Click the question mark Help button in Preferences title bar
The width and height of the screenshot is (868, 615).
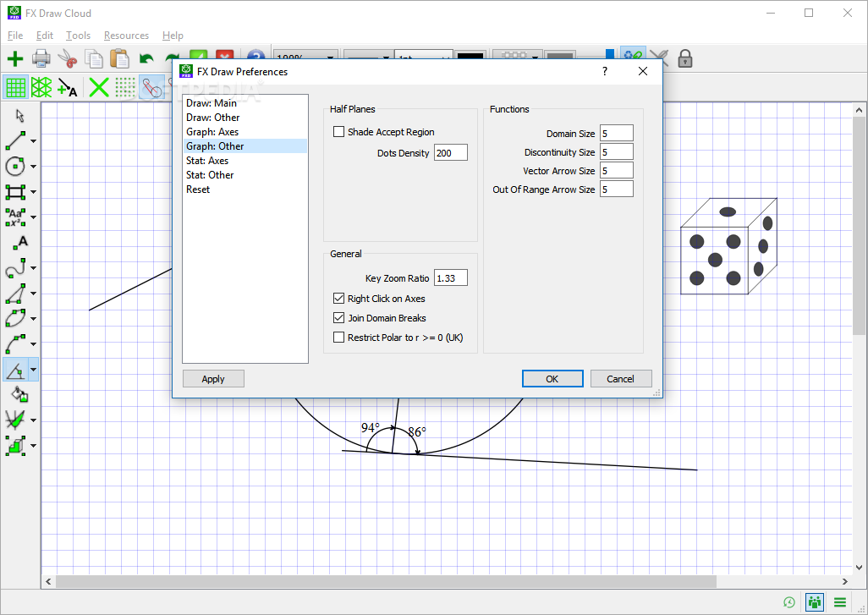click(x=605, y=71)
